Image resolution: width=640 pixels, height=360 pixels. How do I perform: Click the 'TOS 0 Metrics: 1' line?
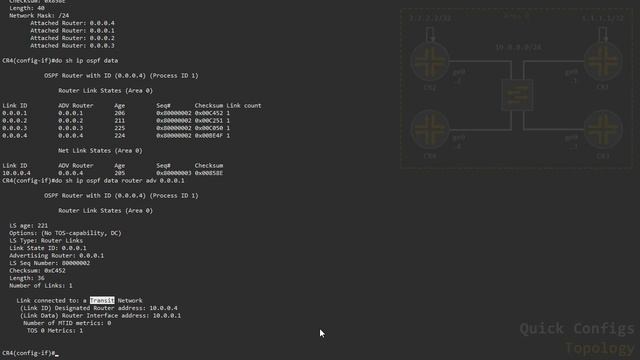(55, 331)
